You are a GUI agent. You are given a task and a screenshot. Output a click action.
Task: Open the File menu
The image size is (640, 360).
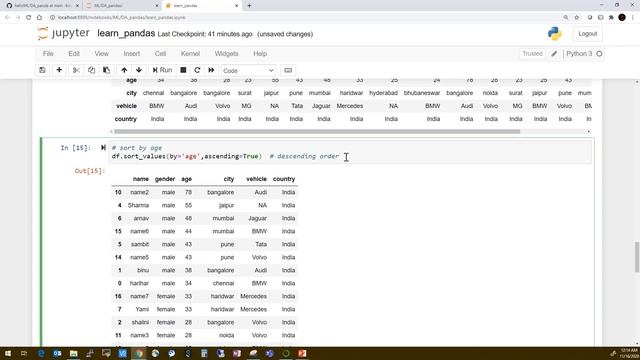coord(48,54)
